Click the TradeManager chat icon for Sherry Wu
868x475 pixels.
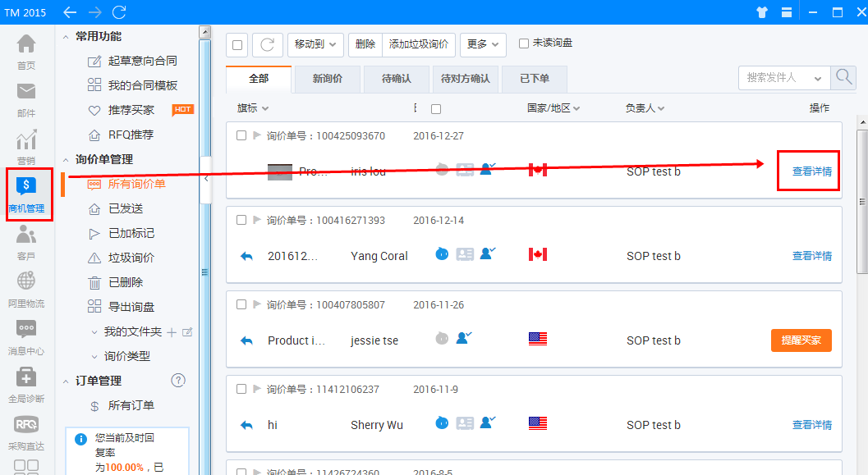tap(442, 423)
